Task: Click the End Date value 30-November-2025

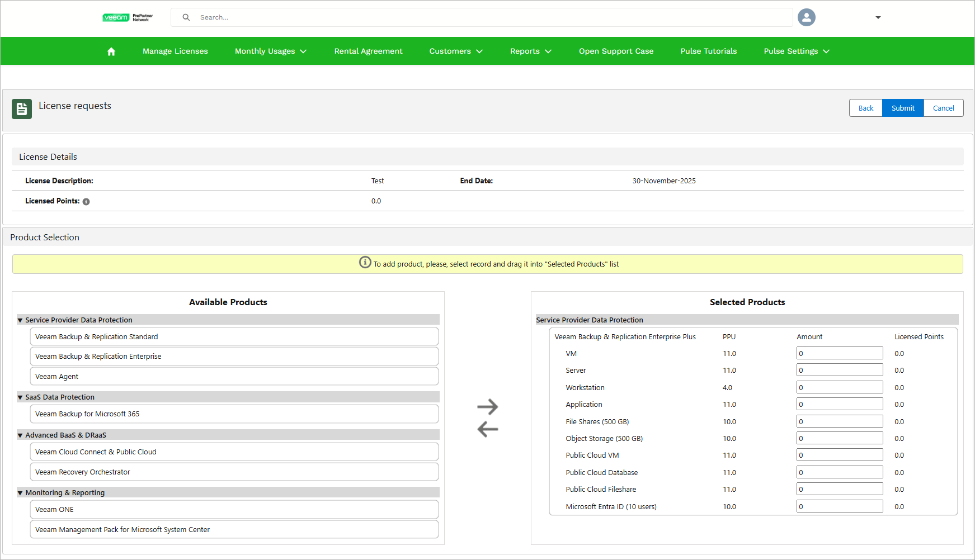Action: click(664, 181)
